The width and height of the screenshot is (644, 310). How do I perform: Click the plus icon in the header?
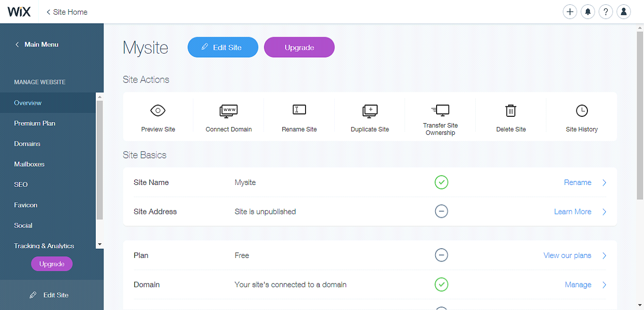click(x=570, y=12)
